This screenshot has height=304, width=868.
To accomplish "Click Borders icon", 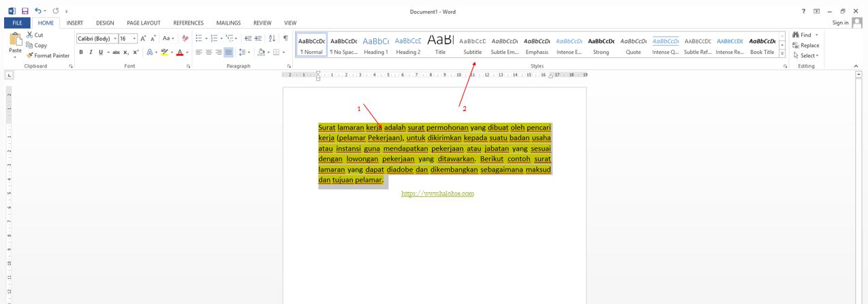I will point(276,52).
